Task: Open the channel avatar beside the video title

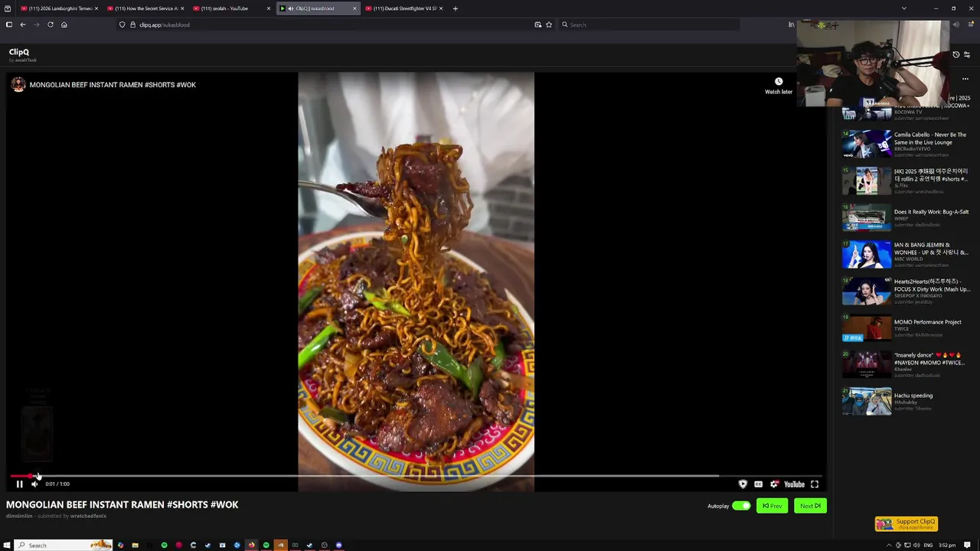Action: [18, 85]
